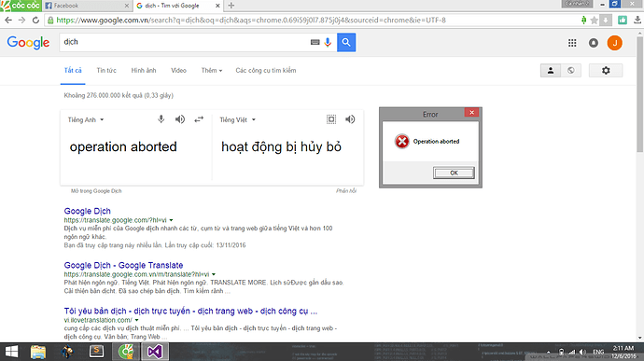Click OK in the Error dialog
Screen dimensions: 644x361
(454, 173)
